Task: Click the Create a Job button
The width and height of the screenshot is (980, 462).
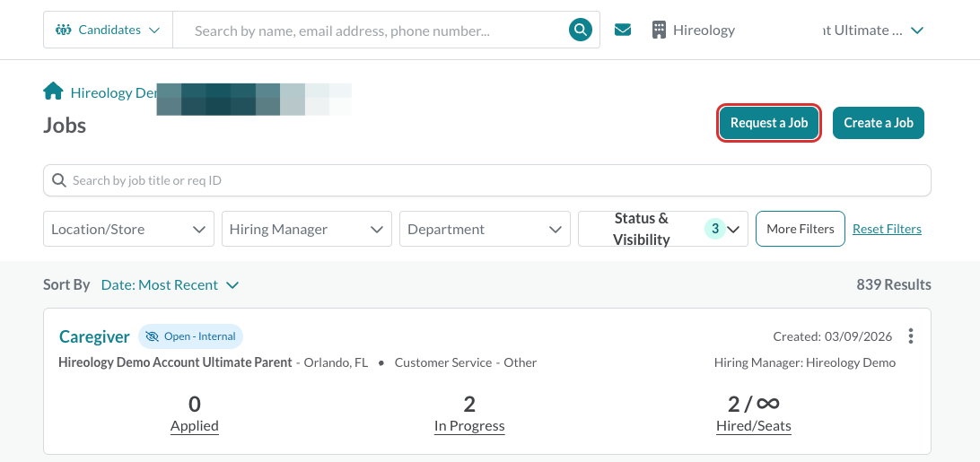Action: (878, 123)
